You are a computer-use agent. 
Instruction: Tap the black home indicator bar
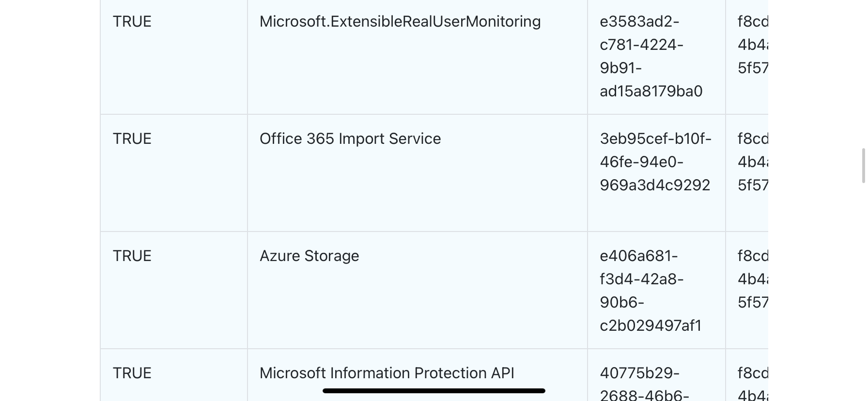434,391
